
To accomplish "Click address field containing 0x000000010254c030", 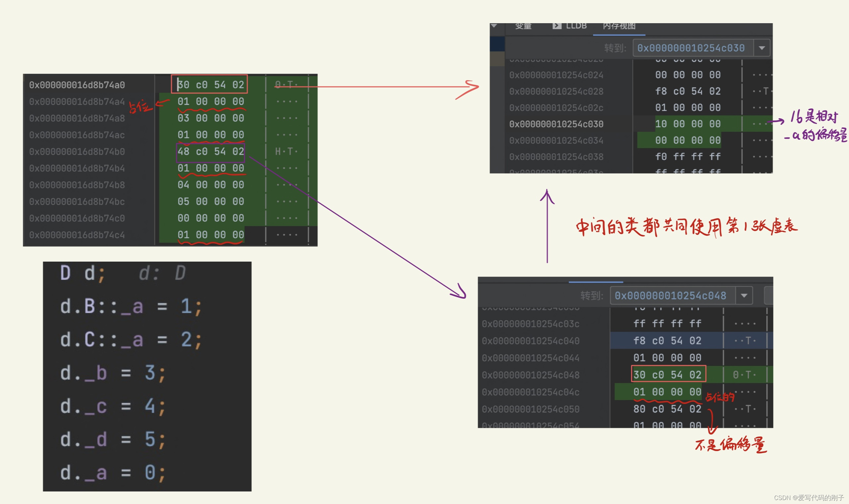I will click(x=691, y=48).
